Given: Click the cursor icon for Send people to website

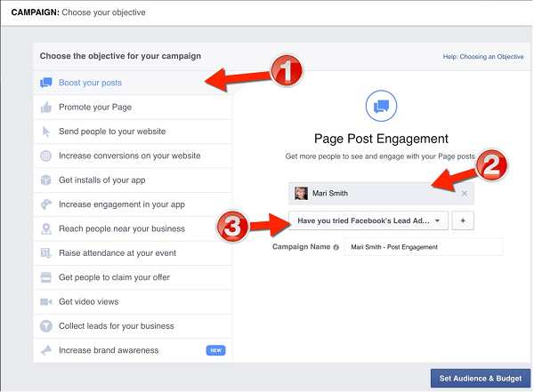Looking at the screenshot, I should pos(46,132).
